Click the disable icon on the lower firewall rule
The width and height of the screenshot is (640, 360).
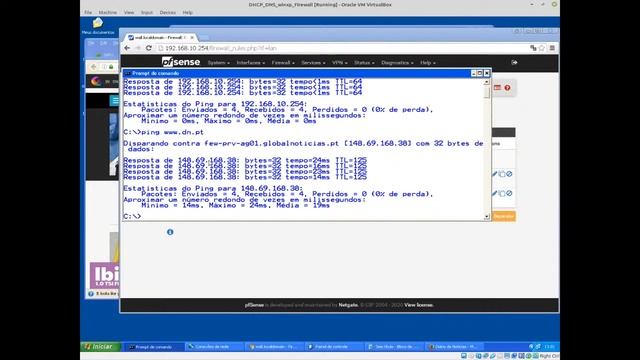pyautogui.click(x=509, y=193)
